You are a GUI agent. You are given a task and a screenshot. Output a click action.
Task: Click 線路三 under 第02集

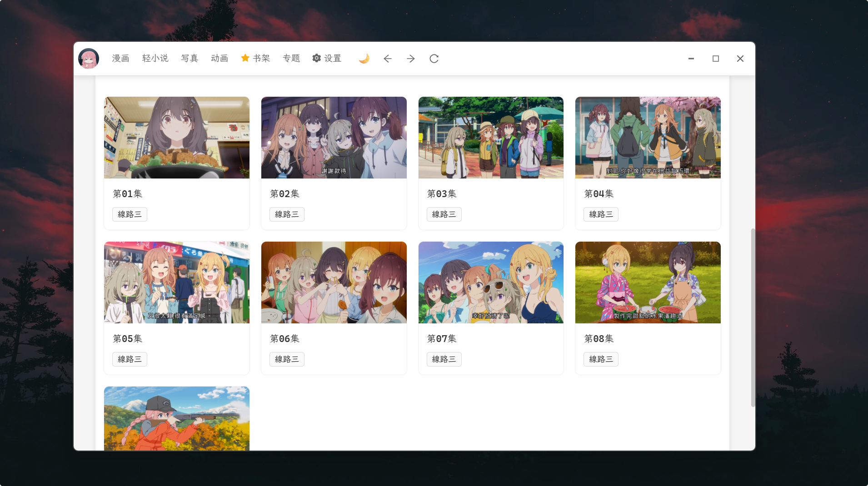[287, 214]
